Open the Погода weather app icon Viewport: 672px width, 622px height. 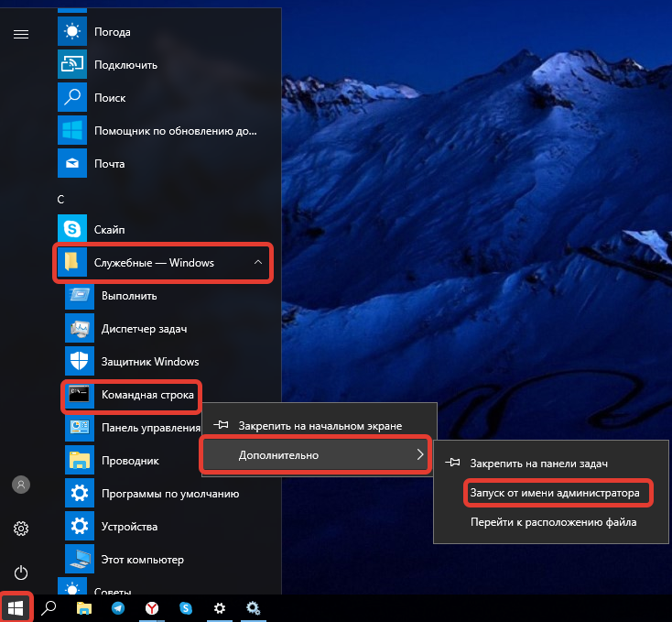point(72,31)
